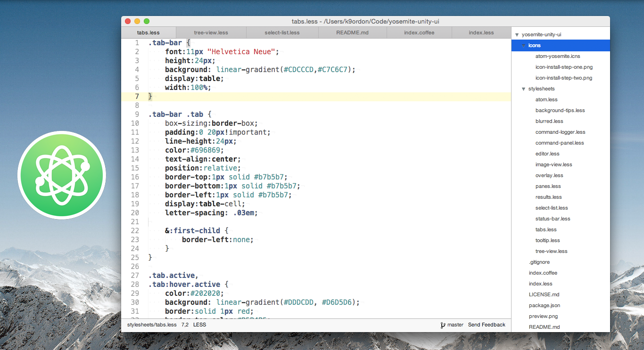
Task: Select icon-install-step-two.png file
Action: point(564,78)
